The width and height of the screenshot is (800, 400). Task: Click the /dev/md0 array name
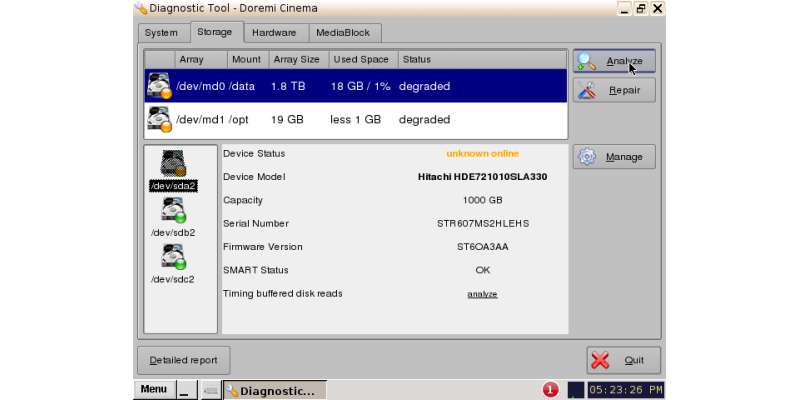[x=201, y=86]
